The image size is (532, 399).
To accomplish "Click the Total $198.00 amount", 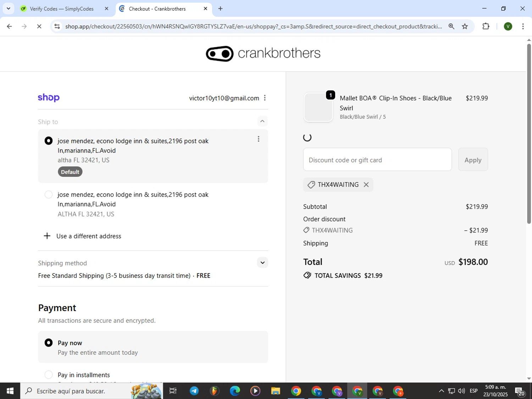I will pos(473,262).
